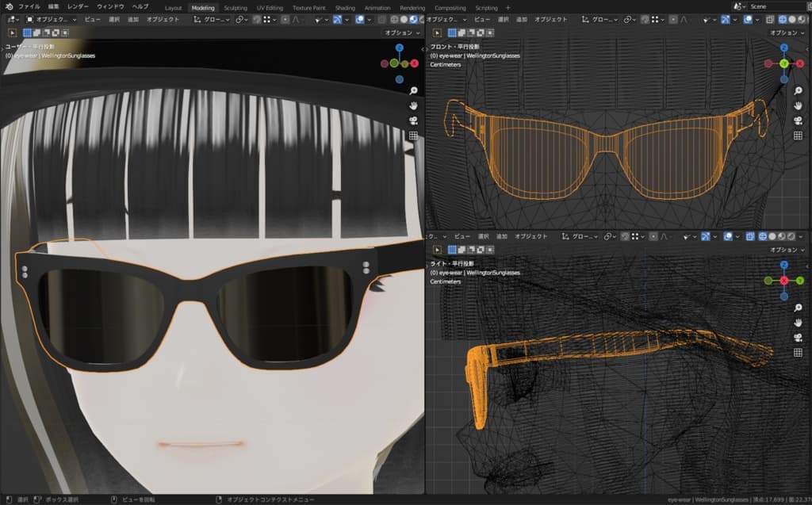Open the ファイル menu
The width and height of the screenshot is (812, 505).
[29, 7]
